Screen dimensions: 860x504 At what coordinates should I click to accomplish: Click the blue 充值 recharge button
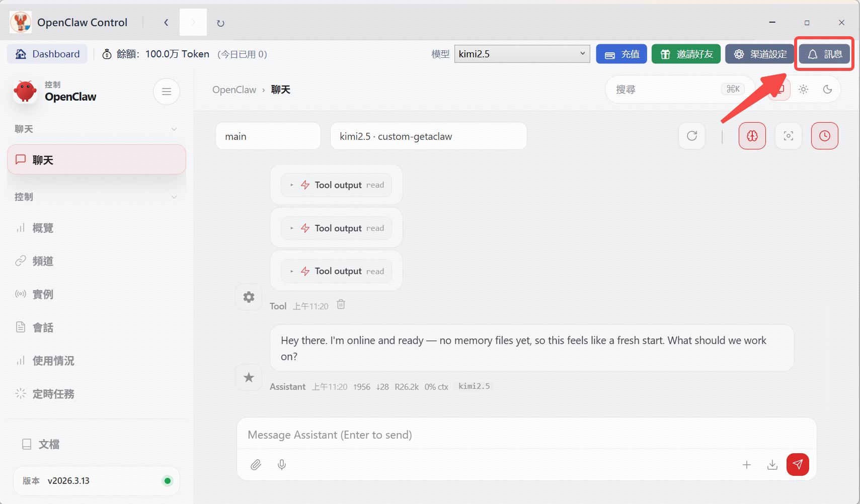click(621, 54)
